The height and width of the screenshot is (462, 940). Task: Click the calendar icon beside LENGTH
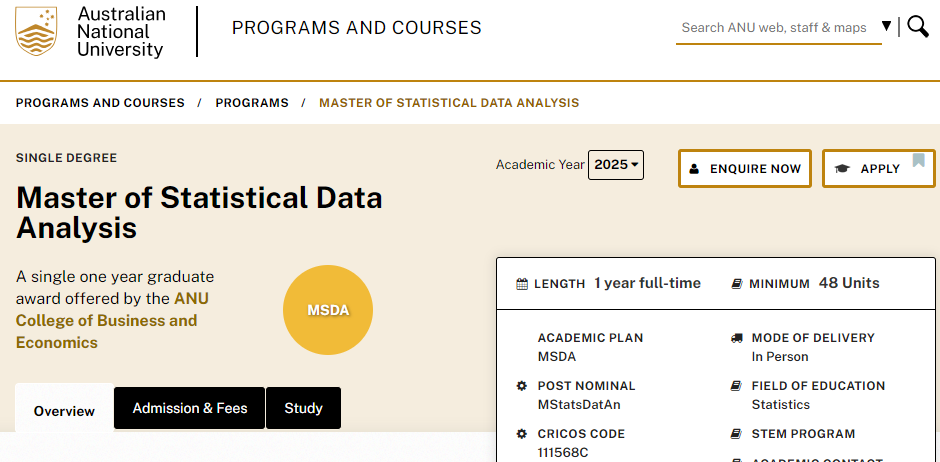[x=522, y=284]
